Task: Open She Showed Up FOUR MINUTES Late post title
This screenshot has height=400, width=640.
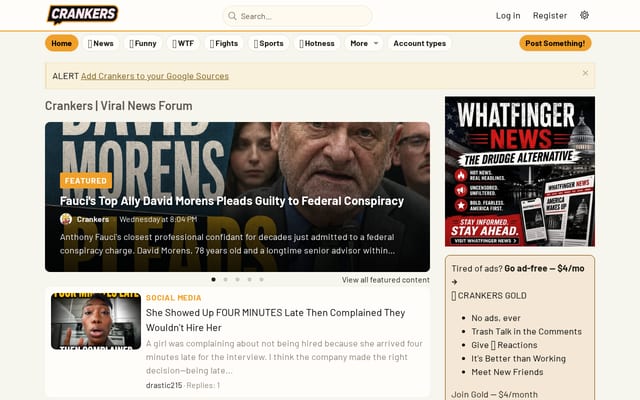Action: [x=276, y=320]
